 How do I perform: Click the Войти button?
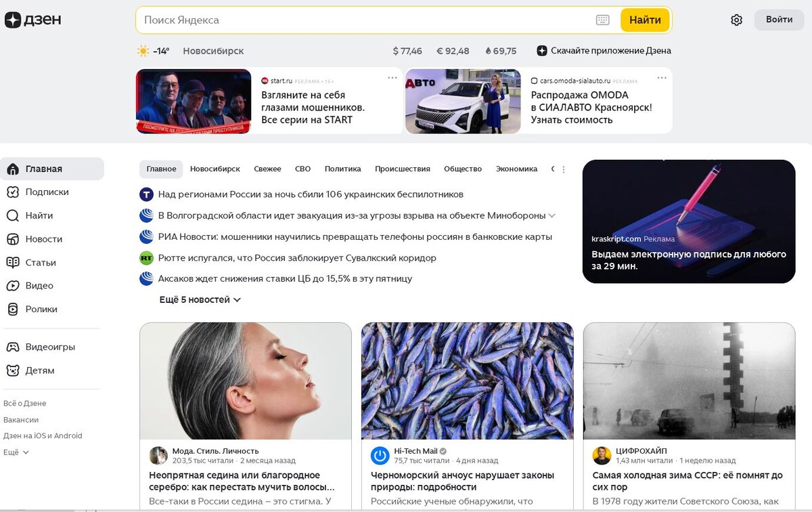click(x=780, y=20)
